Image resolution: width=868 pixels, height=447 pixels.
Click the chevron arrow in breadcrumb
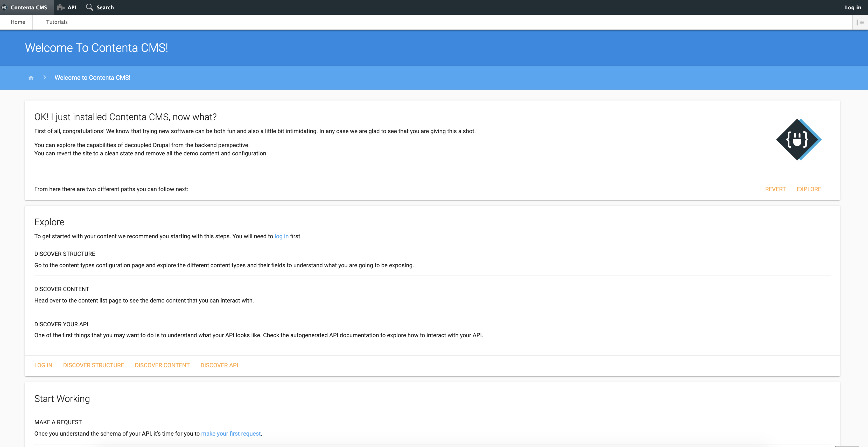45,77
